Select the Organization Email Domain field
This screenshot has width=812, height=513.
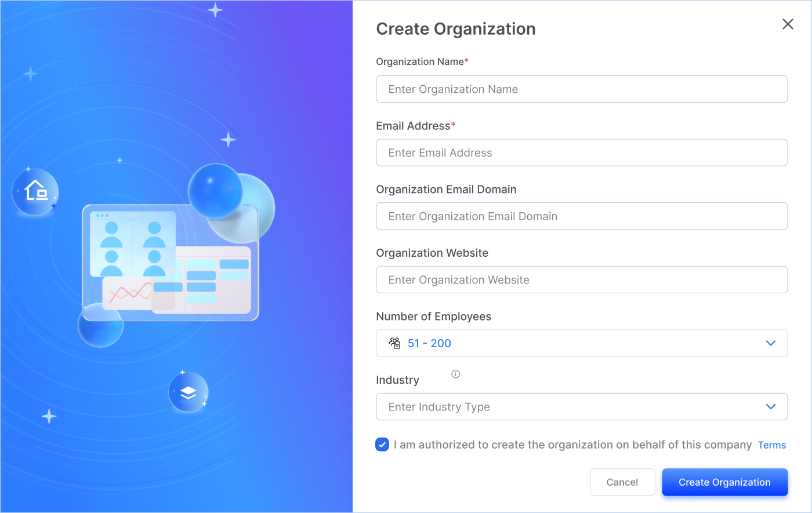[x=581, y=216]
